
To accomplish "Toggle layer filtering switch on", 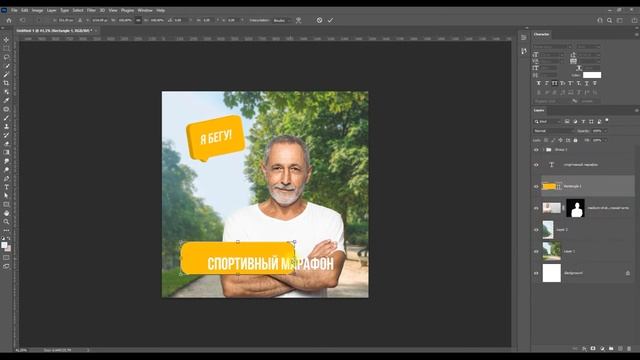I will [x=607, y=120].
